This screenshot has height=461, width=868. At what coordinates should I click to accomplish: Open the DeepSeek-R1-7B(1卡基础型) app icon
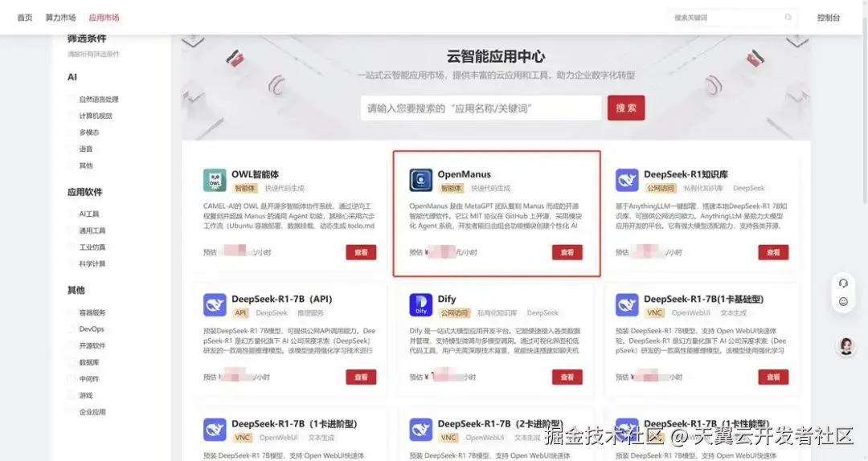click(627, 305)
